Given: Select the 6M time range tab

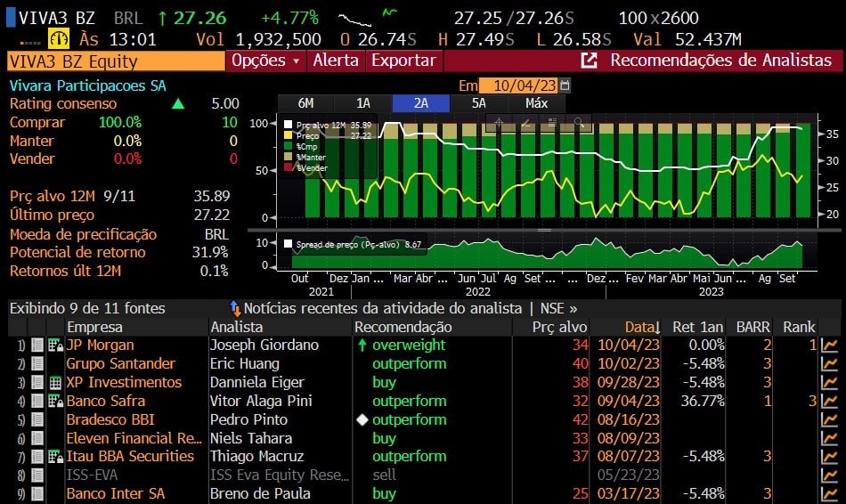Looking at the screenshot, I should [305, 103].
